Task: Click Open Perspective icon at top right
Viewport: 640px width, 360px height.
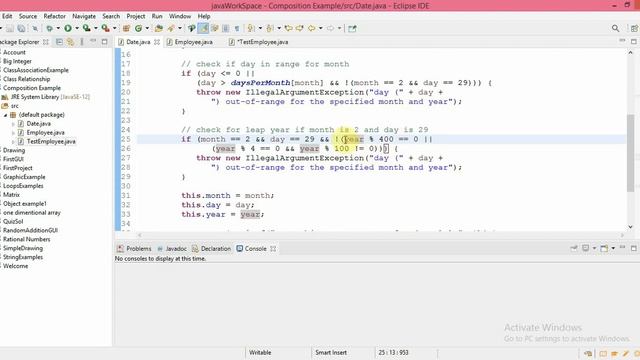Action: [x=634, y=28]
